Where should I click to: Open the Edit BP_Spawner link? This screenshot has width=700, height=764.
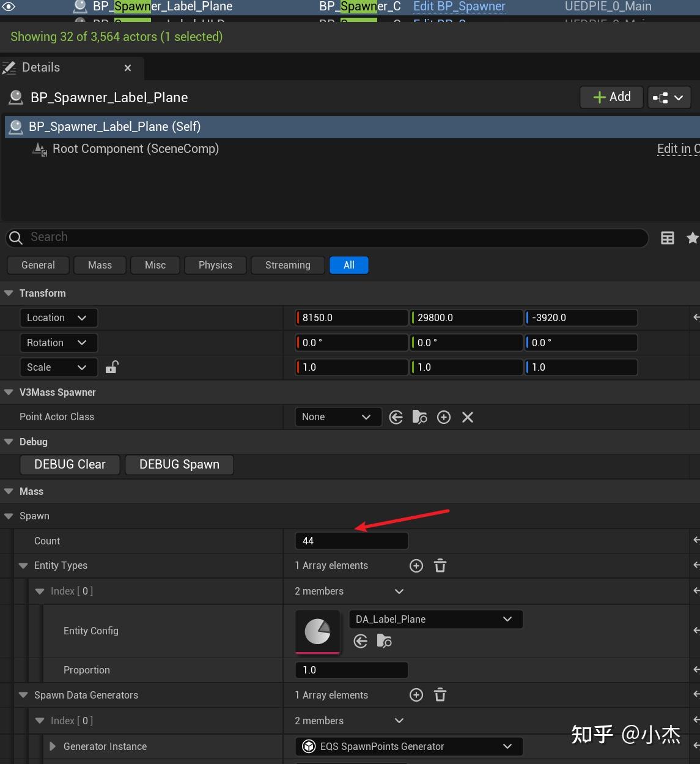click(x=459, y=7)
